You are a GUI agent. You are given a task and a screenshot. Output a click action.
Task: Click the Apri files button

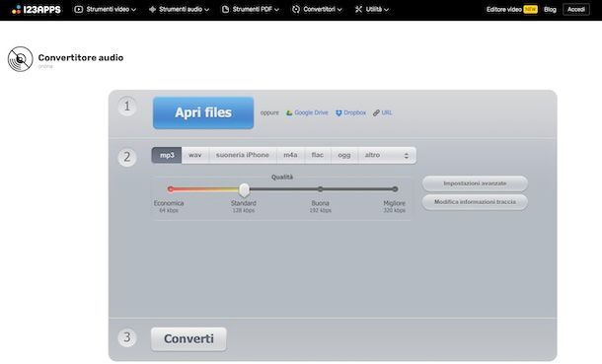click(203, 112)
